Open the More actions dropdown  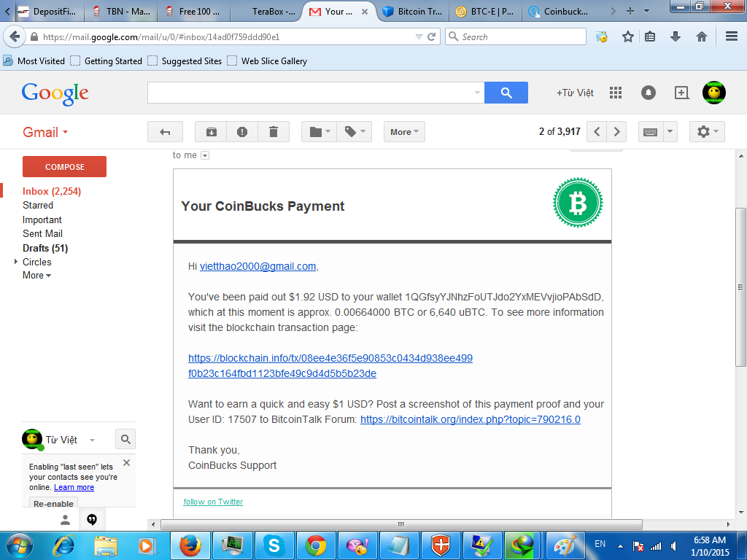(404, 132)
